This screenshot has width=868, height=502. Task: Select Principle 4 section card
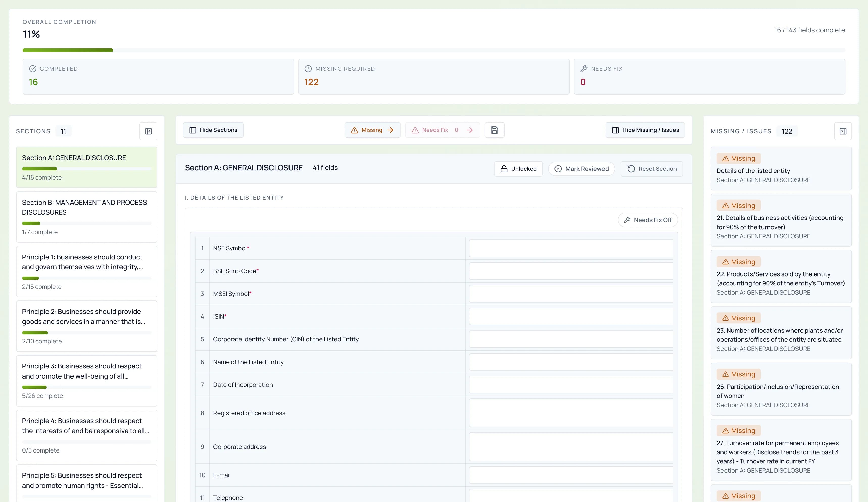[x=86, y=435]
